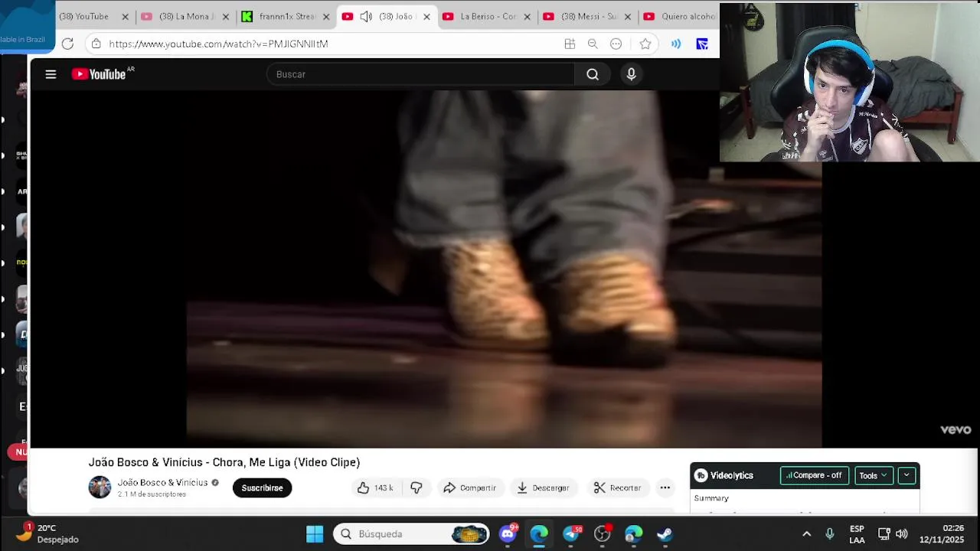This screenshot has width=980, height=551.
Task: Dislike the video with thumbs-down button
Action: [x=416, y=487]
